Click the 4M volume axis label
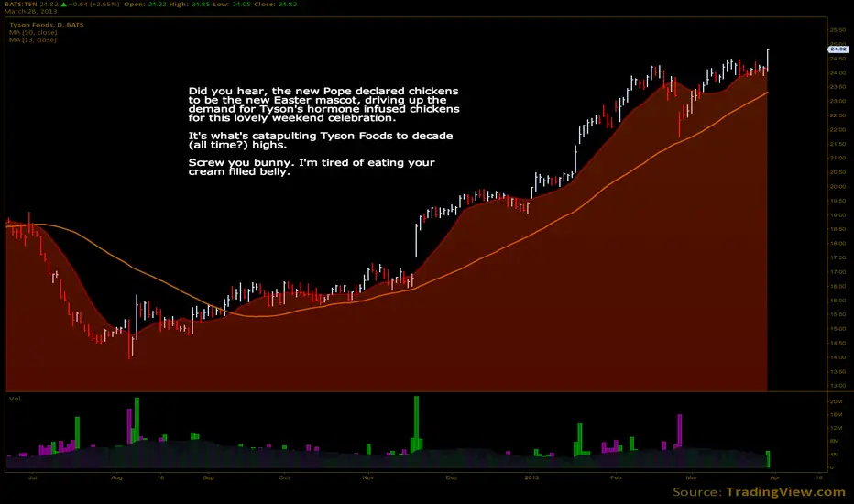854x504 pixels. [x=835, y=454]
